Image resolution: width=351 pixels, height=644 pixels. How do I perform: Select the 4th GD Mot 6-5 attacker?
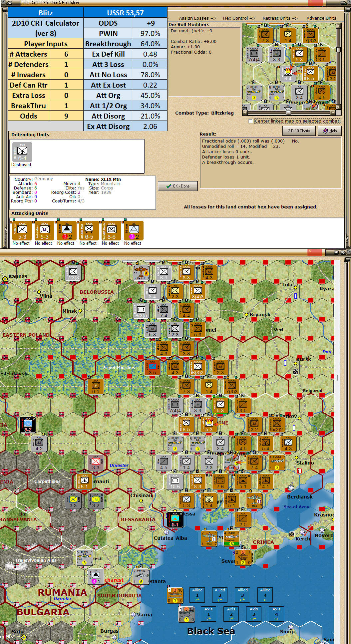coord(89,231)
